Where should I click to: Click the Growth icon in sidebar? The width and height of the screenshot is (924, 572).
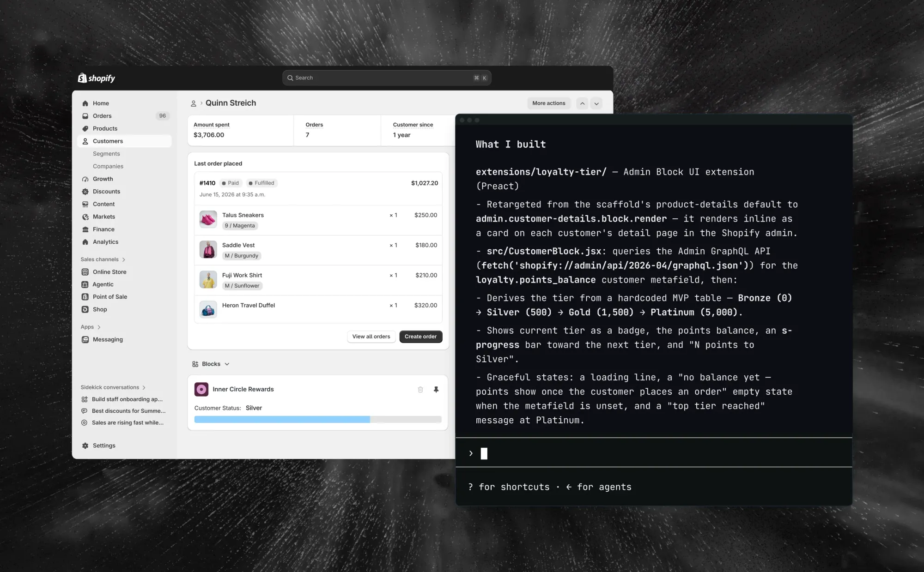coord(85,179)
